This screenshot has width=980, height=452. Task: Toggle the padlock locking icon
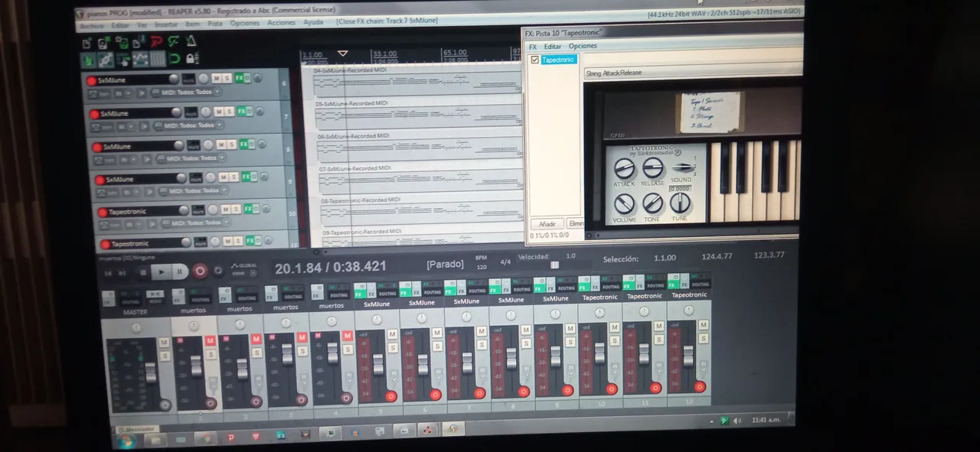[192, 59]
